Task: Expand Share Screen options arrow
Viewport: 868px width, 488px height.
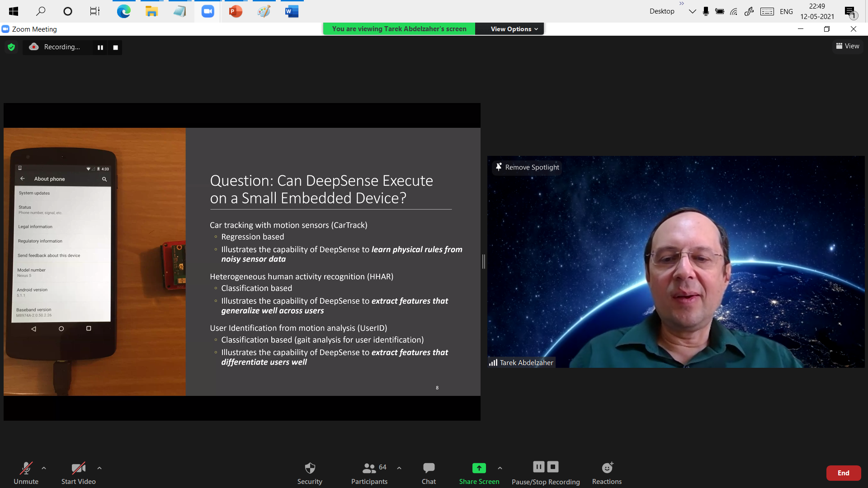Action: pos(500,468)
